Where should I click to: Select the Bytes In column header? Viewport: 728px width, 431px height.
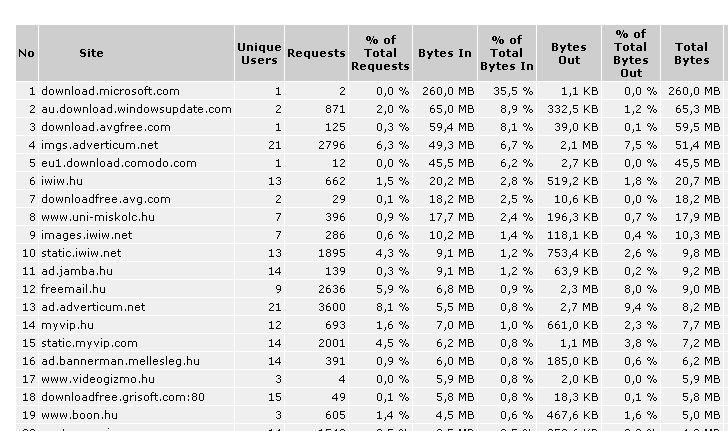point(445,53)
